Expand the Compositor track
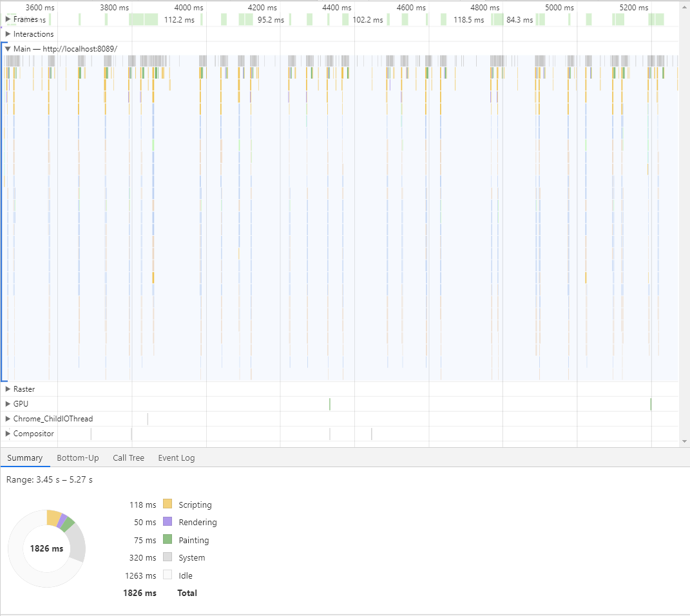 [8, 434]
